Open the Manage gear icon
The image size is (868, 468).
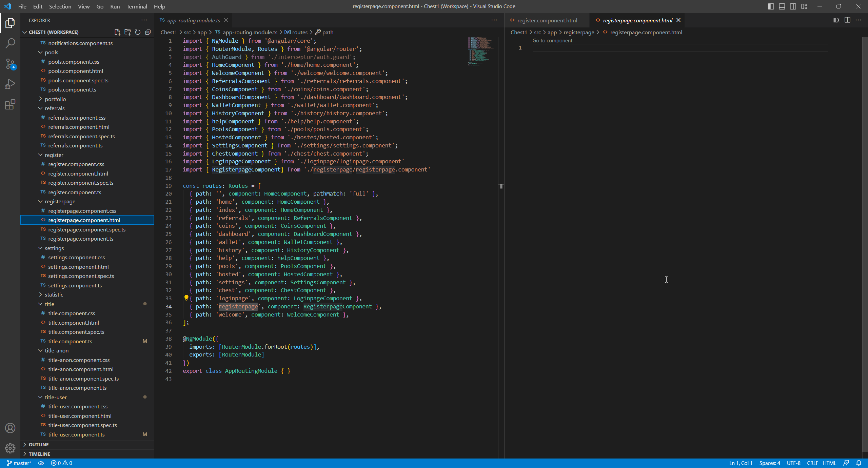pyautogui.click(x=10, y=448)
